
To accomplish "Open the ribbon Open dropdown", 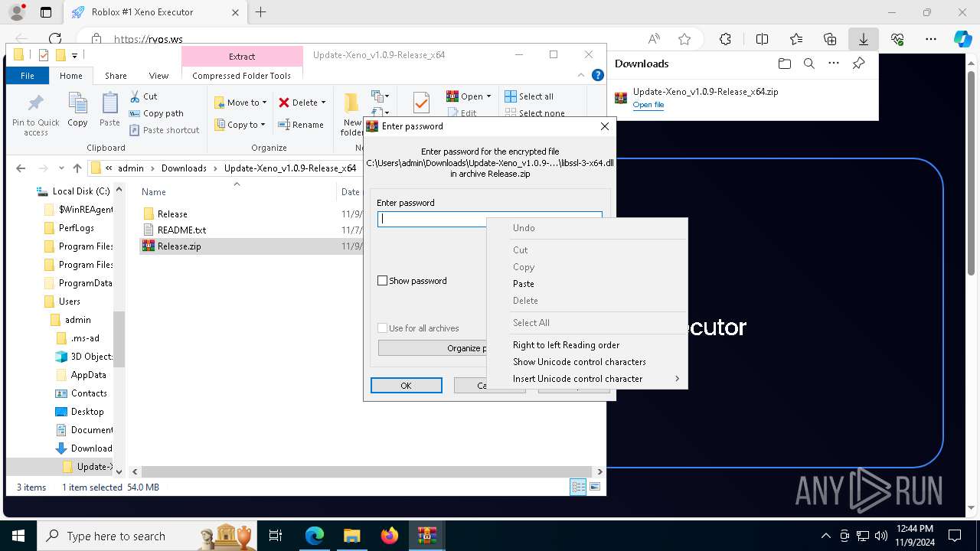I will pos(469,96).
